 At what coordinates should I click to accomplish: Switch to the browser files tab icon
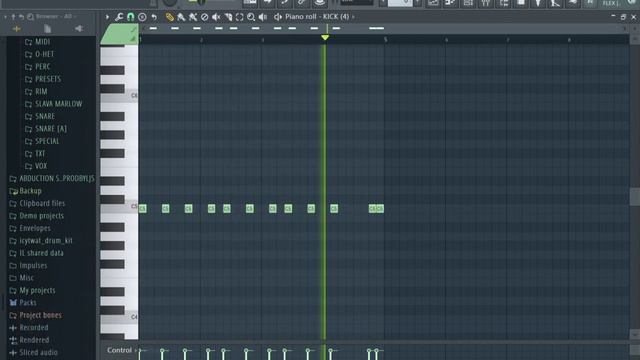tap(47, 29)
